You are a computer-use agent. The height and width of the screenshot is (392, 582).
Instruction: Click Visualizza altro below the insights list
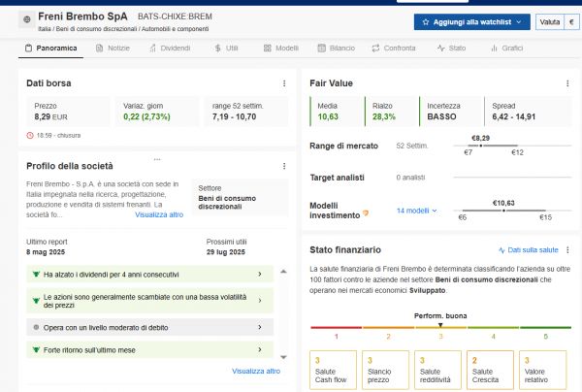[x=256, y=371]
